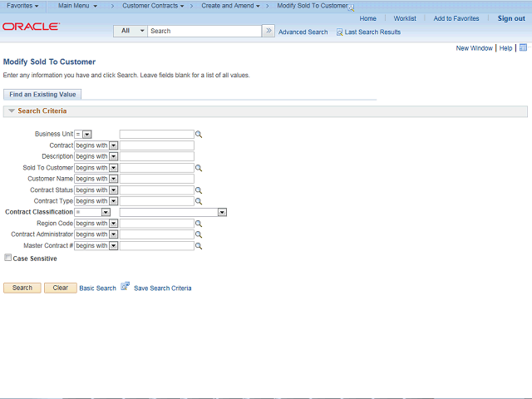Click the Last Search Results link

(372, 32)
